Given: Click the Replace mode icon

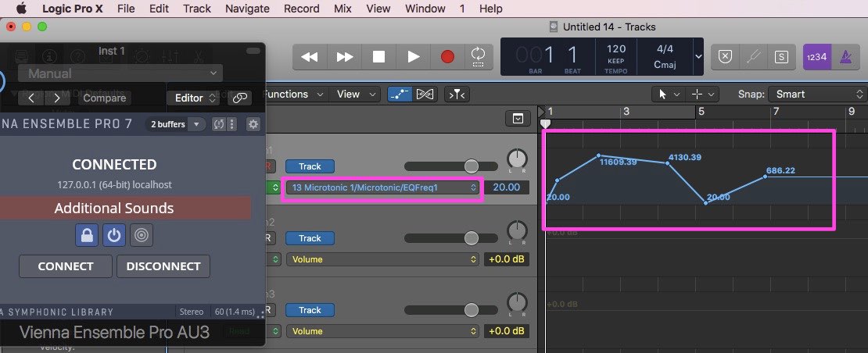Looking at the screenshot, I should pyautogui.click(x=725, y=56).
